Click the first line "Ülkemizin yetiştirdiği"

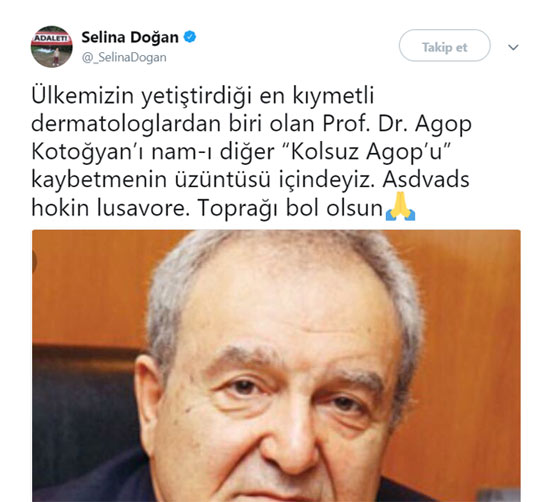tap(142, 96)
